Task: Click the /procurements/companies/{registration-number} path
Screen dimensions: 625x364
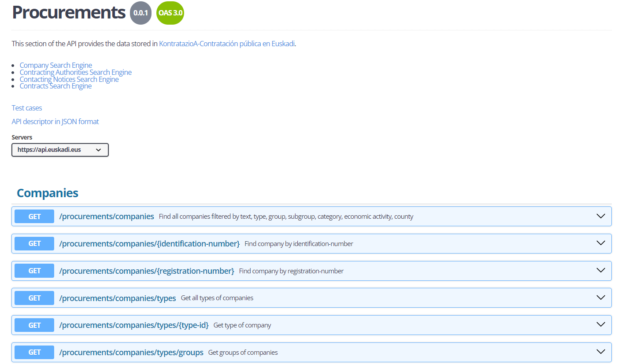Action: [147, 271]
